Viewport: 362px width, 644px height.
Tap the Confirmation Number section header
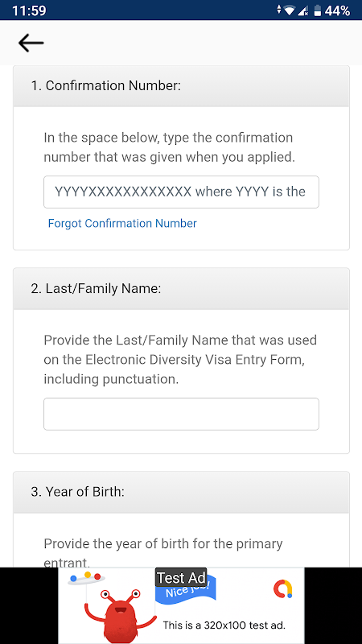coord(181,86)
